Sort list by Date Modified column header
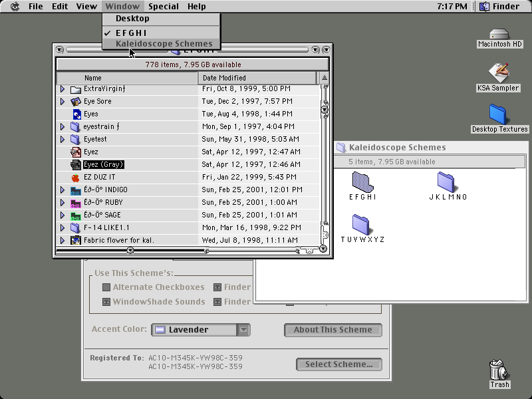532x399 pixels. (x=257, y=78)
